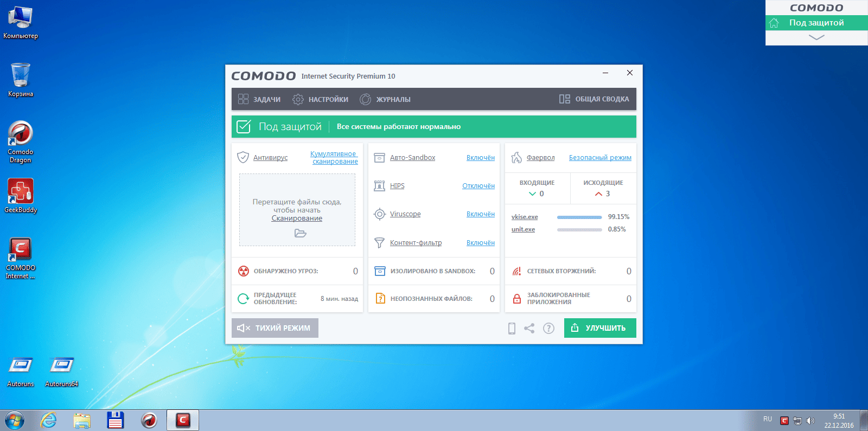
Task: Click Comodo tray icon
Action: click(784, 421)
